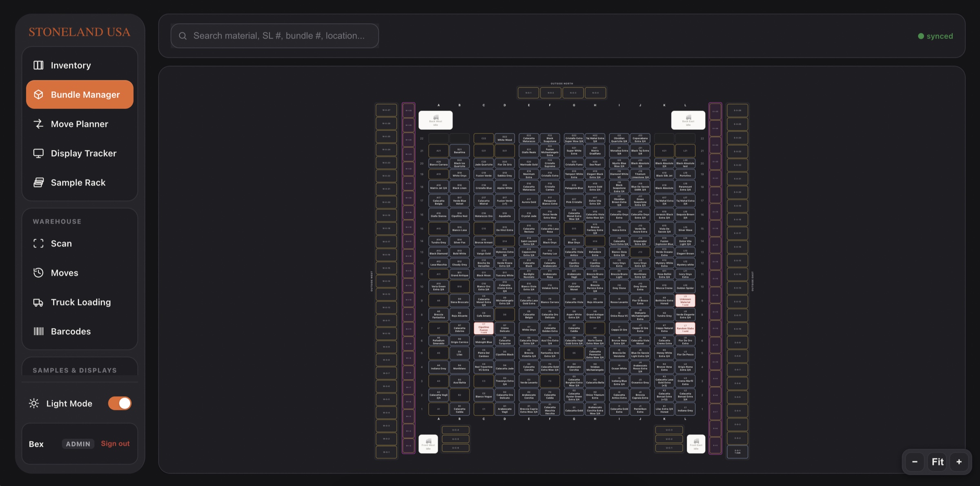Select cell G14 Blue Onyx
The height and width of the screenshot is (486, 980).
coord(574,241)
